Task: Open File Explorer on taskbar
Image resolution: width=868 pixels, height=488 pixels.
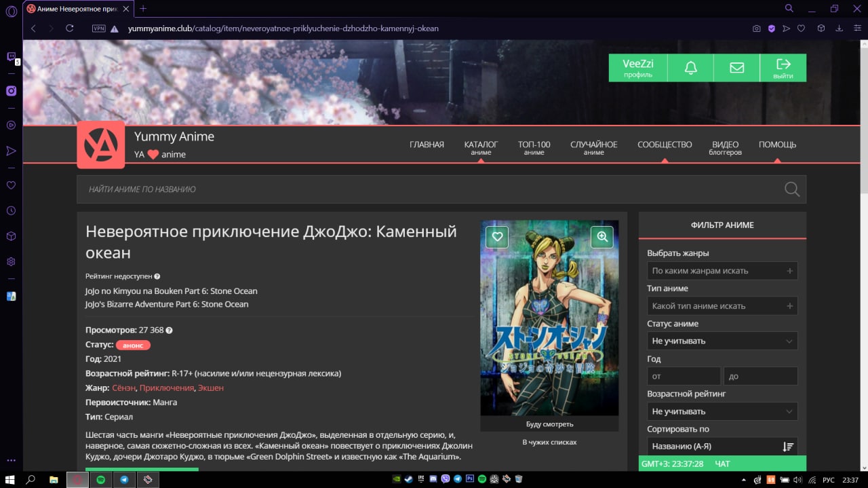Action: (54, 479)
